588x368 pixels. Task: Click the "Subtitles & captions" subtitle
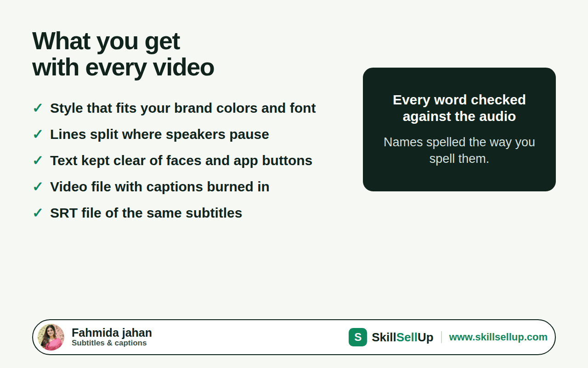tap(109, 343)
